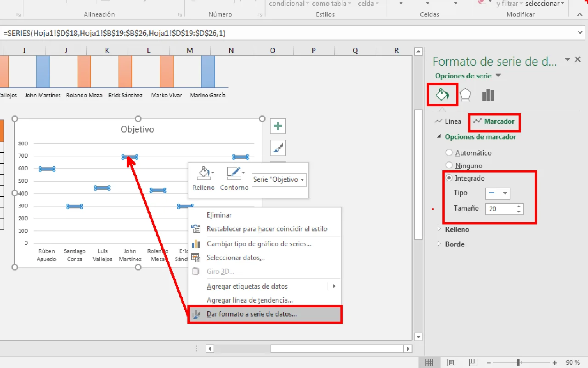588x368 pixels.
Task: Increase the Tamaño value with up arrow
Action: coord(519,206)
